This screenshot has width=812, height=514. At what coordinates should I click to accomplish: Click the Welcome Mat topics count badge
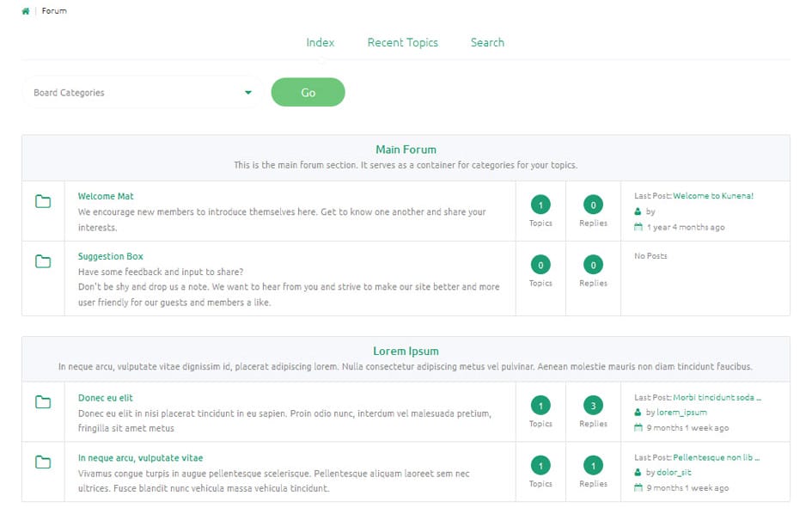coord(540,205)
